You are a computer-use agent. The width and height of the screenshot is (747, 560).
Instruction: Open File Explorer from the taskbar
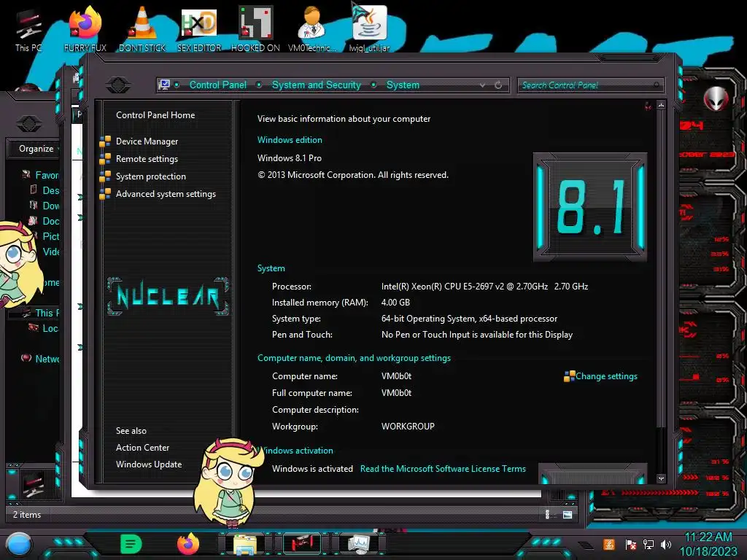click(245, 544)
